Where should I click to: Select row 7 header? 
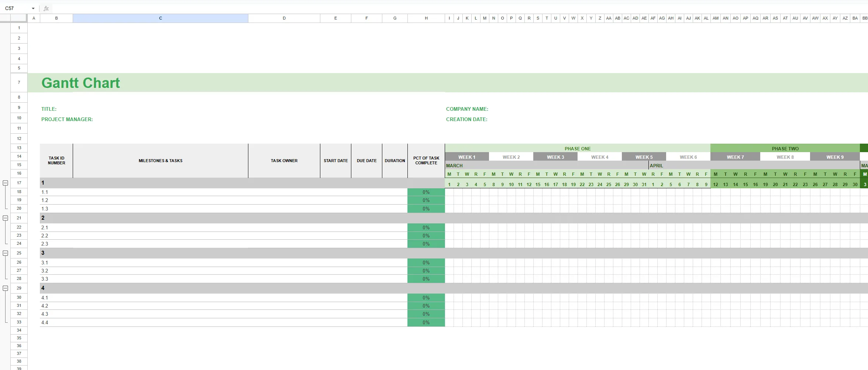(x=19, y=82)
